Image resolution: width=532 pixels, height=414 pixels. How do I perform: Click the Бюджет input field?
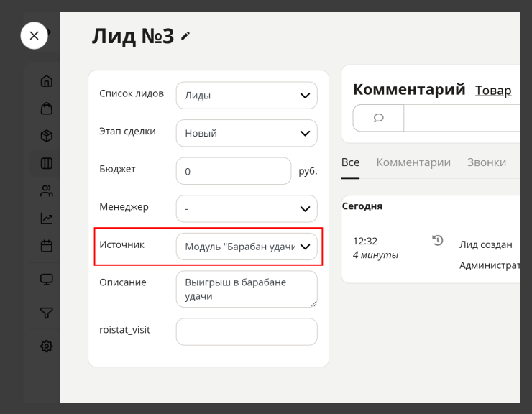pos(234,171)
